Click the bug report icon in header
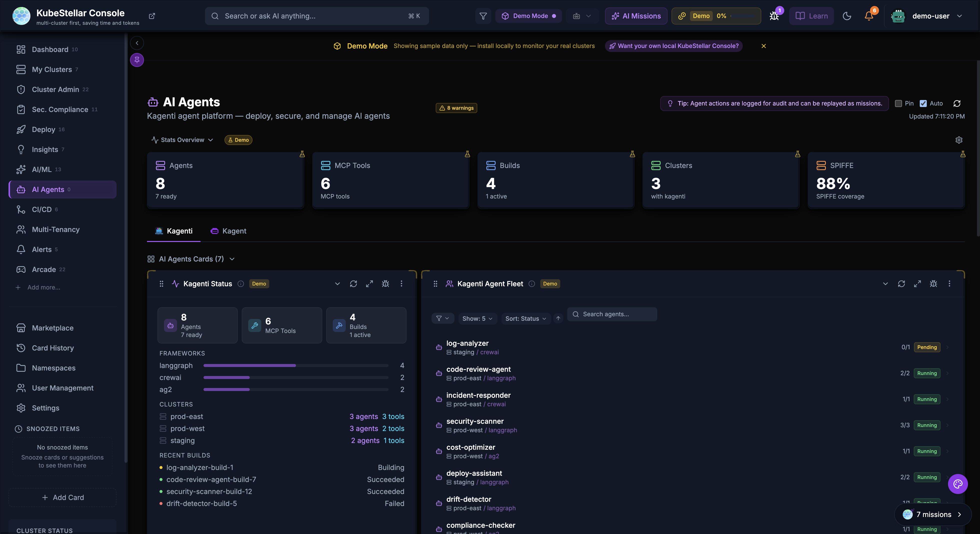 pyautogui.click(x=774, y=16)
